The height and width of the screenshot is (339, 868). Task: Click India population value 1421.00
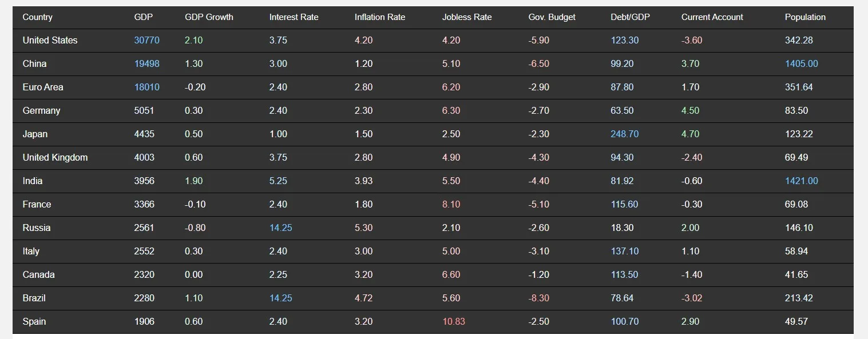pos(802,181)
